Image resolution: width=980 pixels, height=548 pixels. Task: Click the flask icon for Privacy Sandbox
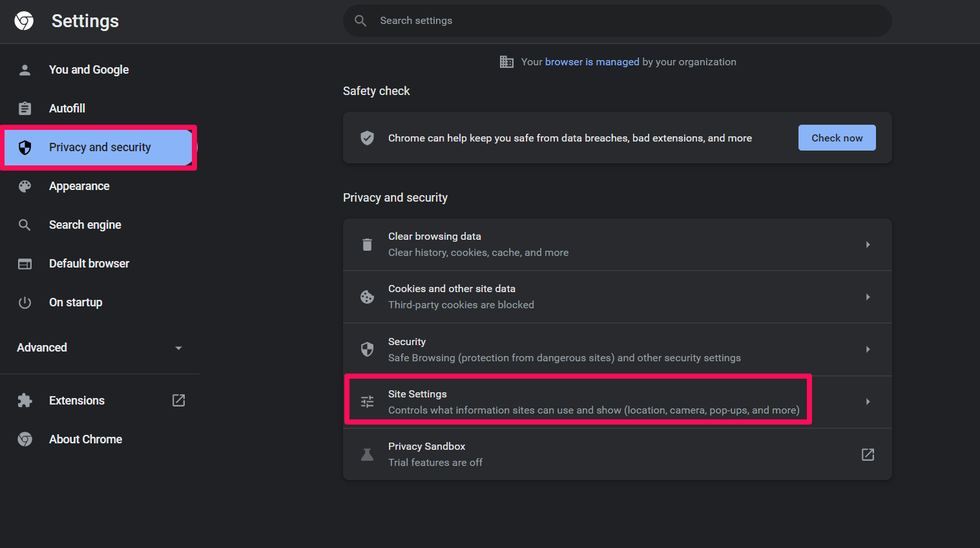[x=367, y=454]
